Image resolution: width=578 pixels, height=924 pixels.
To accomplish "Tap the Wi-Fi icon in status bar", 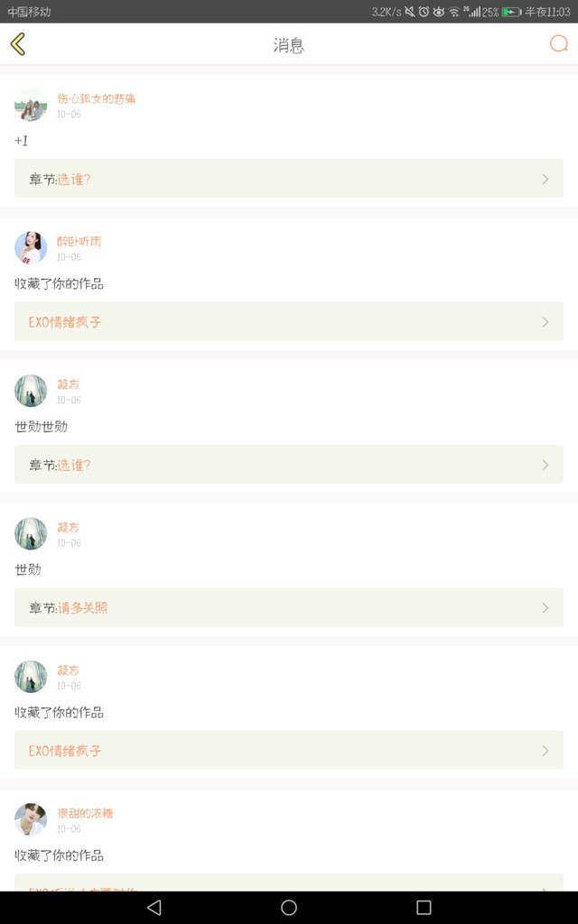I will 453,12.
